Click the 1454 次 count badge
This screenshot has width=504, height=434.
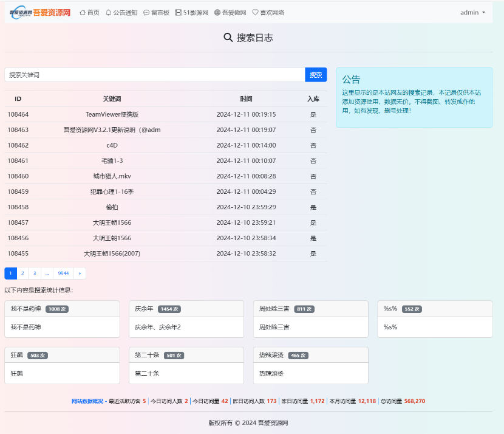(169, 309)
